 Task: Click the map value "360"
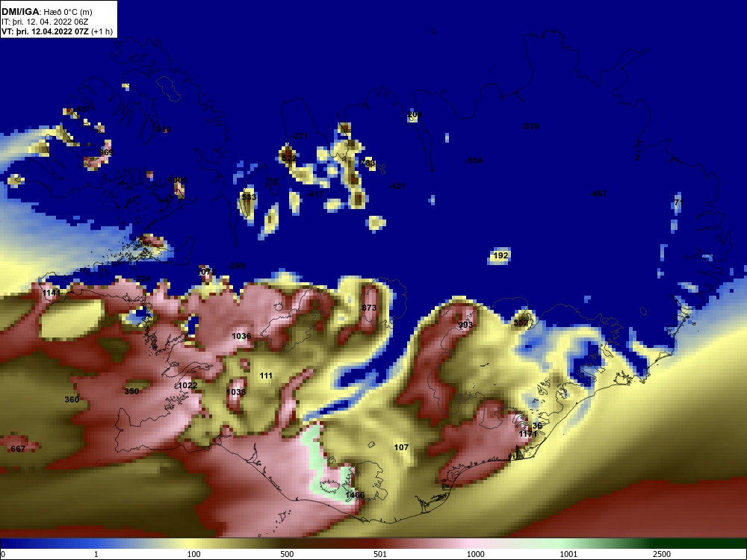[72, 399]
